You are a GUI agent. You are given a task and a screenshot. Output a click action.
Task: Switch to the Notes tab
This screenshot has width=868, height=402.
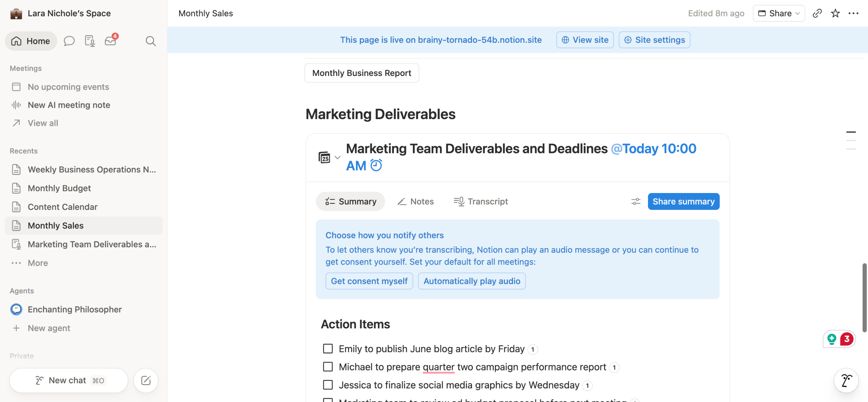coord(415,202)
